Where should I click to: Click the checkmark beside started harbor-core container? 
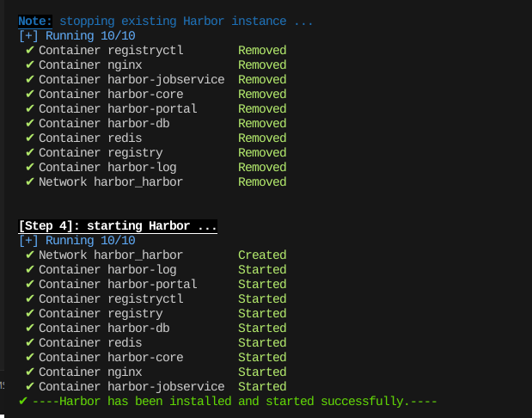pyautogui.click(x=30, y=358)
